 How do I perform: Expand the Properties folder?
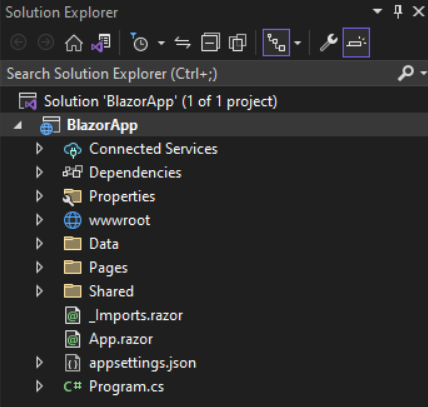click(x=39, y=196)
